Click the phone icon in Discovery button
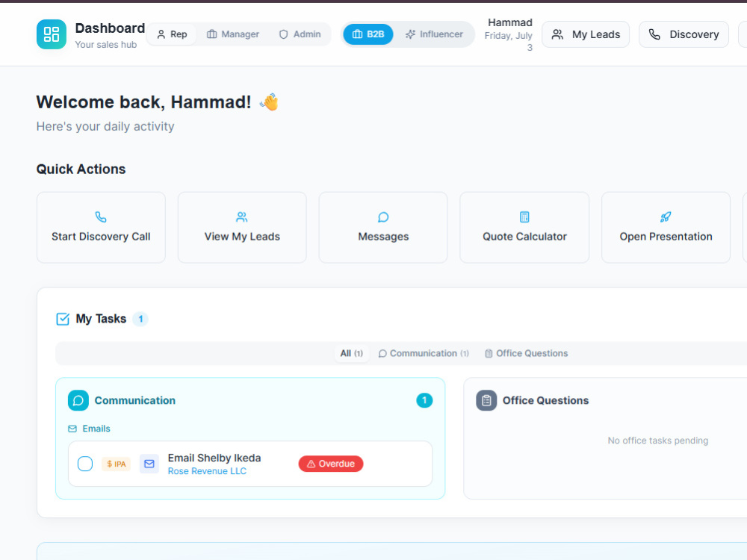 click(654, 34)
